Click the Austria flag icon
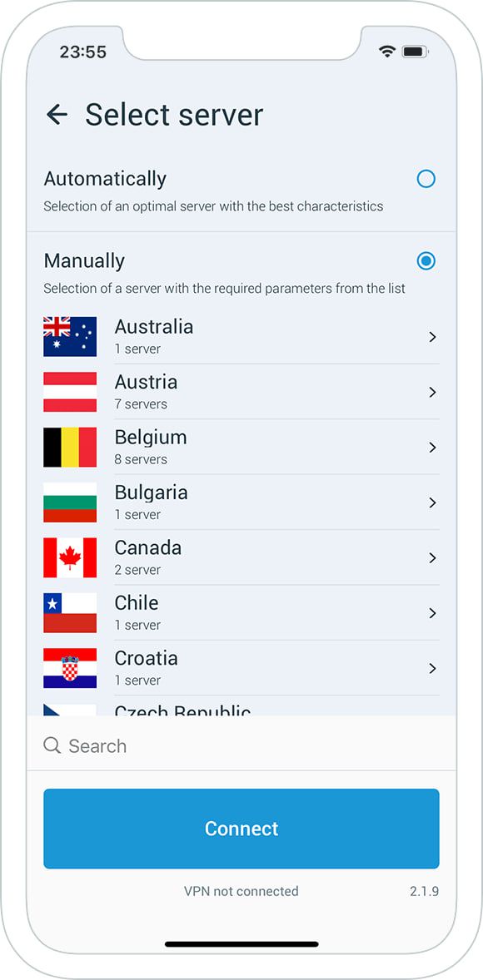Image resolution: width=483 pixels, height=980 pixels. [70, 391]
